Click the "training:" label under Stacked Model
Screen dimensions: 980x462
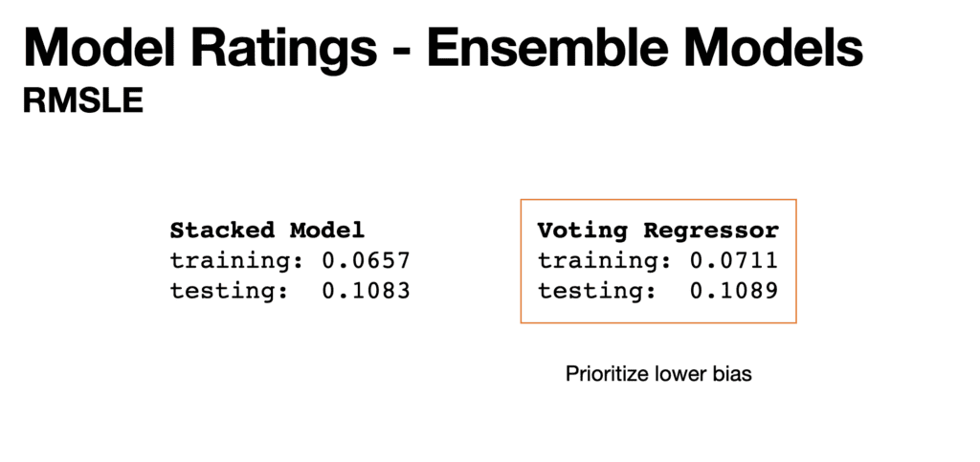click(x=224, y=260)
